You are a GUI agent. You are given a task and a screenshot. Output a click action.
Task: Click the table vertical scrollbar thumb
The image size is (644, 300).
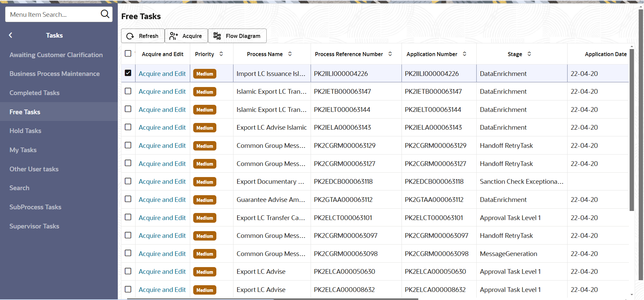632,130
